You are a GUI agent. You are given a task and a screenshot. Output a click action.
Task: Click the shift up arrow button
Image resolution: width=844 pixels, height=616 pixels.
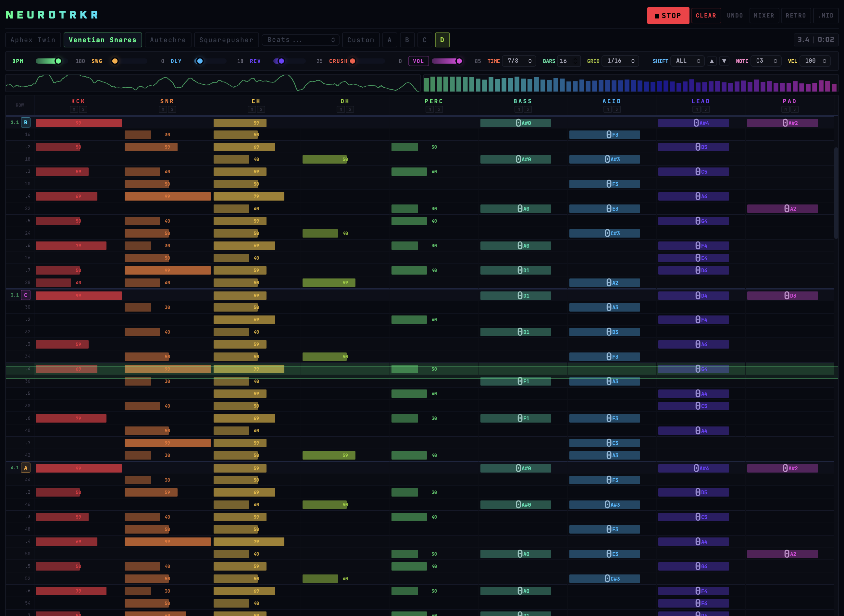(712, 61)
